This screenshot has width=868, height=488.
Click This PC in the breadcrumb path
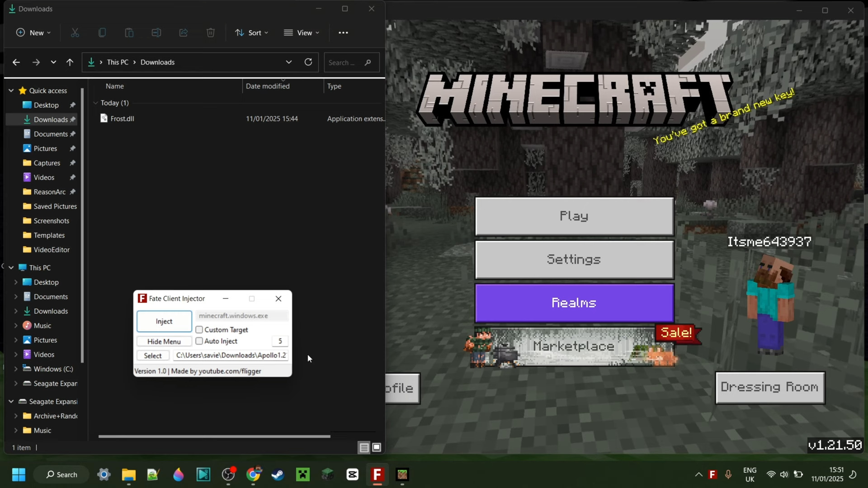pos(118,62)
